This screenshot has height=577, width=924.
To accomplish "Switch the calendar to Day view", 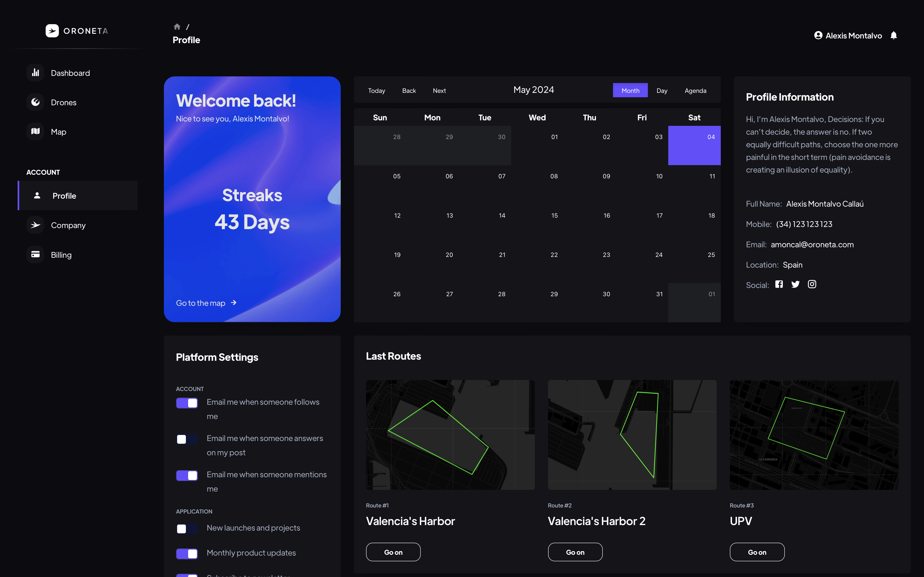I will coord(662,90).
